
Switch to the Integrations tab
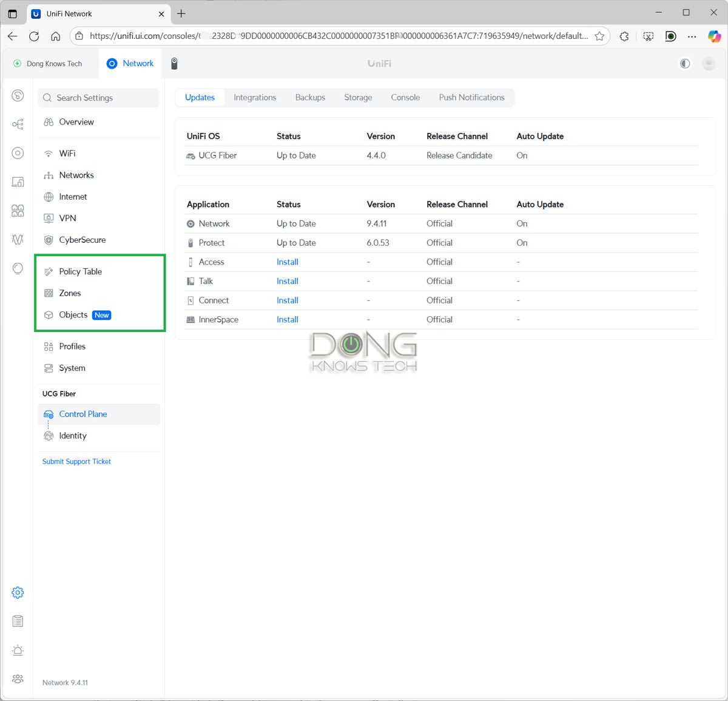click(x=255, y=98)
